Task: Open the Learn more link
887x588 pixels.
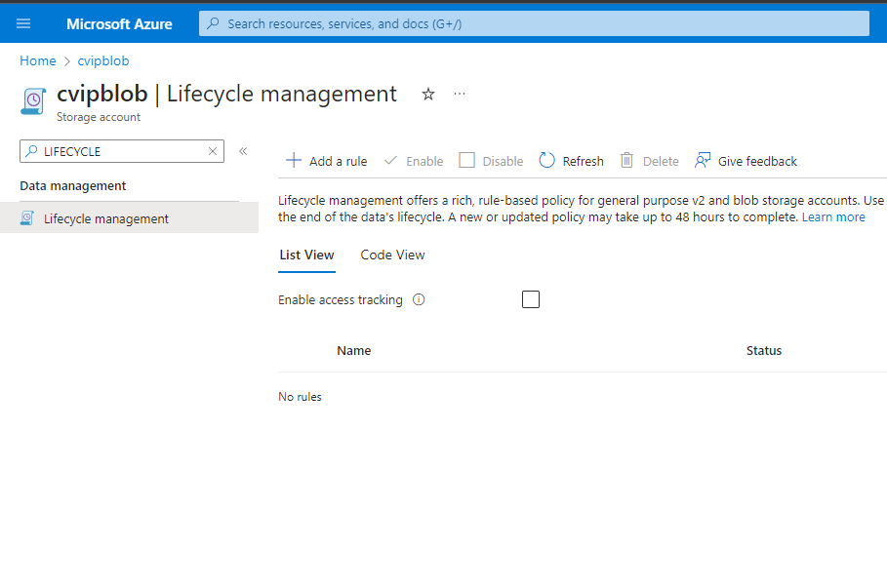Action: coord(833,217)
